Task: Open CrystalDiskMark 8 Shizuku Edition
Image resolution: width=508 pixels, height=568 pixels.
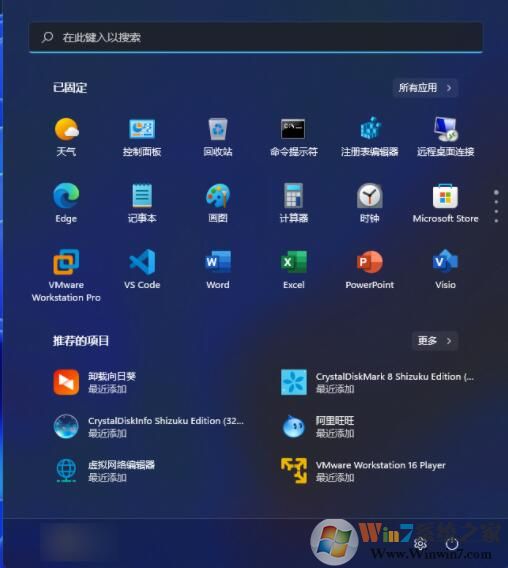Action: pyautogui.click(x=378, y=382)
